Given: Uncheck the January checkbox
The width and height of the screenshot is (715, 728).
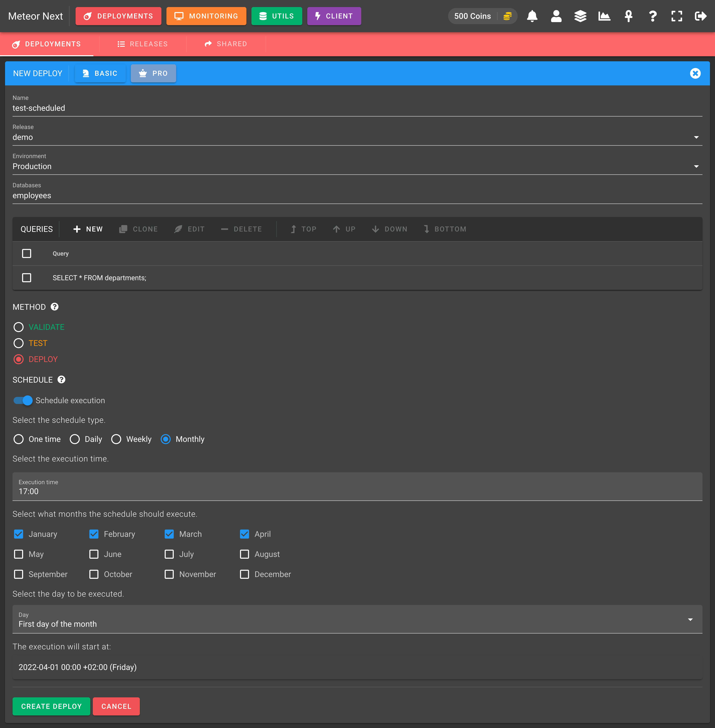Looking at the screenshot, I should tap(18, 534).
